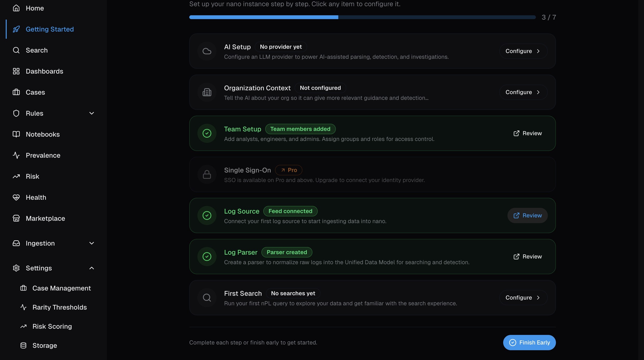This screenshot has height=360, width=644.
Task: Click the Marketplace storefront icon
Action: click(16, 218)
